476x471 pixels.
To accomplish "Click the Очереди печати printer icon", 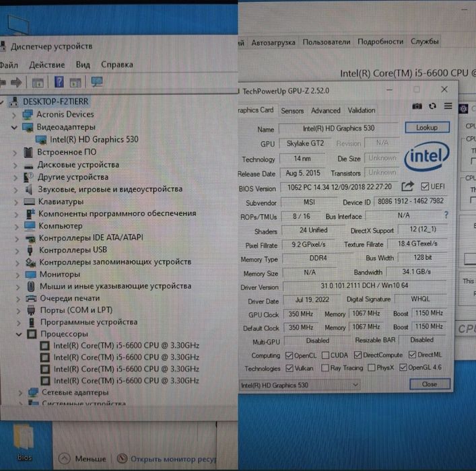I will pos(31,298).
